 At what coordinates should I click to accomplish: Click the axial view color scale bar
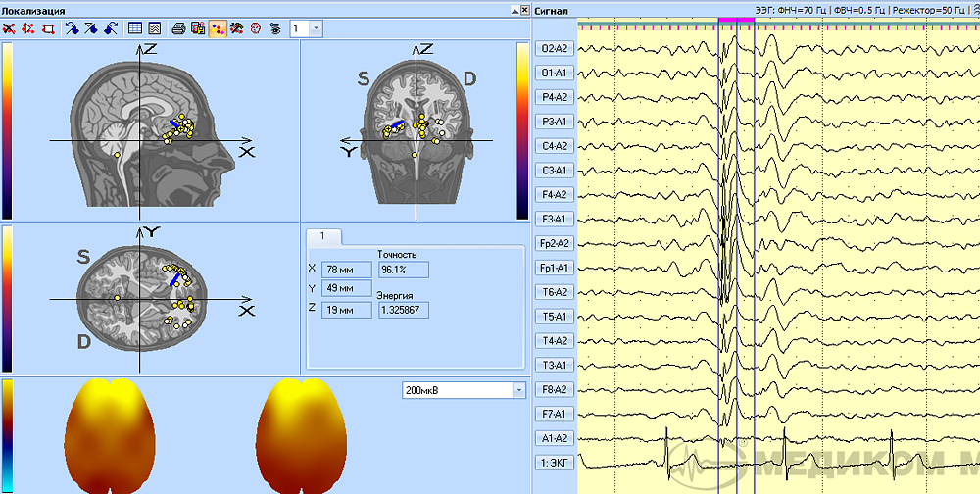pos(7,299)
